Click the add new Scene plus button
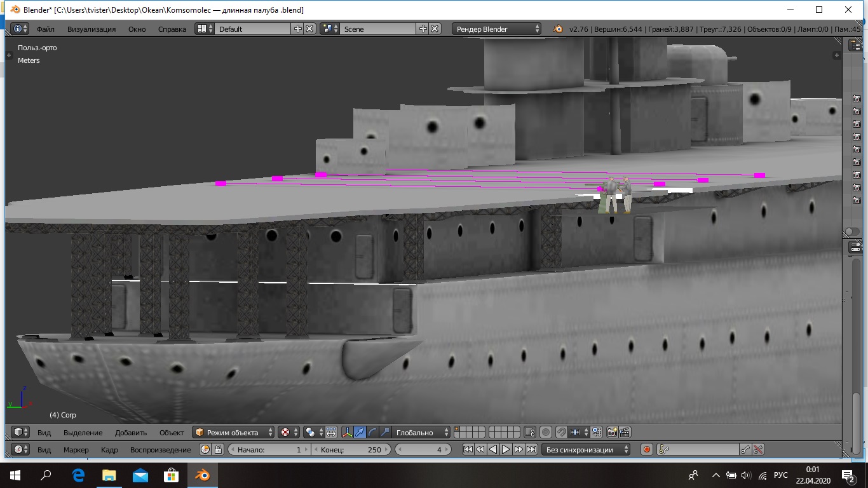The image size is (868, 488). pos(423,29)
